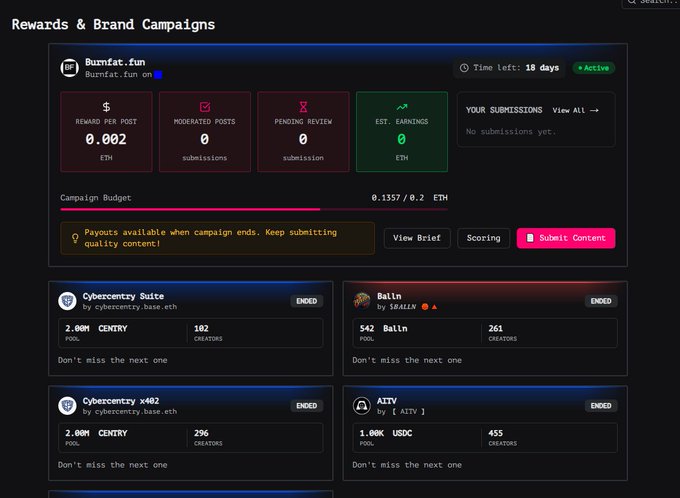Click the blue platform badge after Burnfat.fun on

[158, 75]
